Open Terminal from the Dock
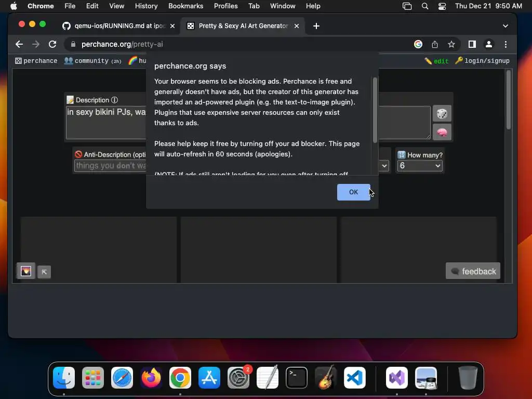The height and width of the screenshot is (399, 532). [x=297, y=378]
